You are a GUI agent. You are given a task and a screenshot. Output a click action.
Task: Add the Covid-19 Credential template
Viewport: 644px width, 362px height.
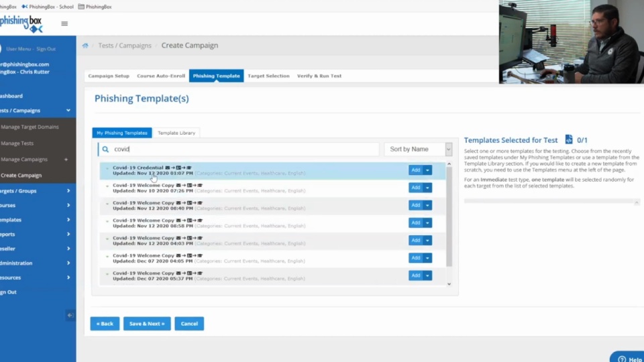[416, 170]
